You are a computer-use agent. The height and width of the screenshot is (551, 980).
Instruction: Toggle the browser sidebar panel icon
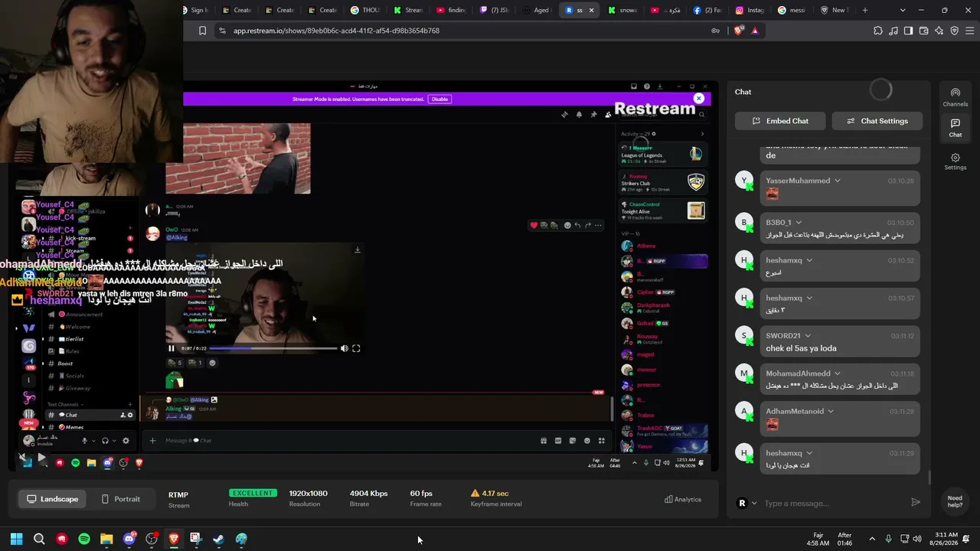[908, 31]
